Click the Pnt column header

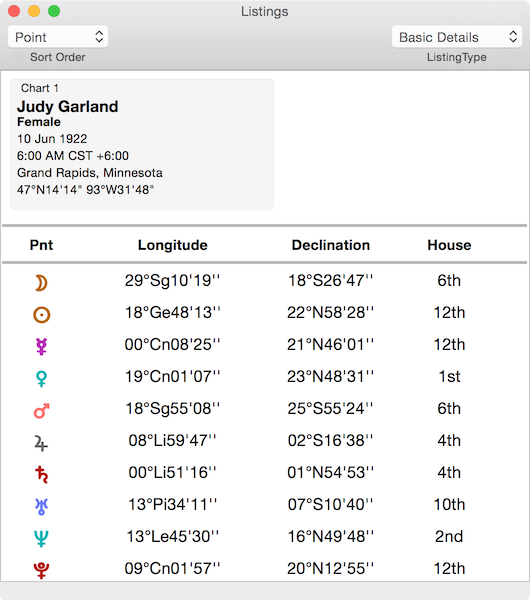41,245
